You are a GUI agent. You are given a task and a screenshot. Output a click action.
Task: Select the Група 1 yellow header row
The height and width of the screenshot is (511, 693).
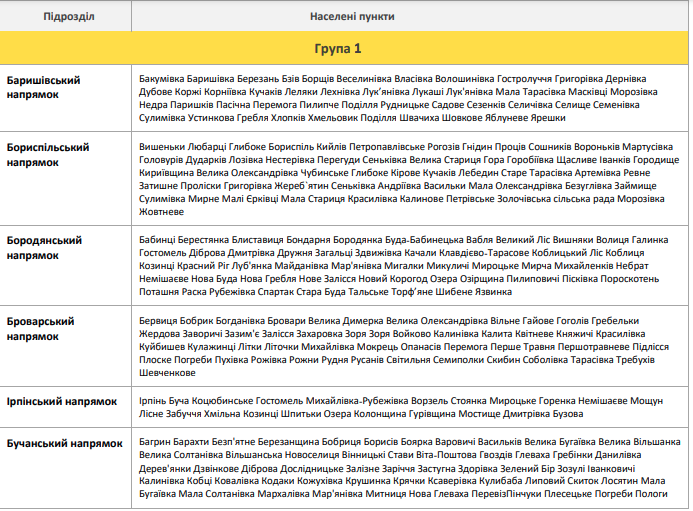click(346, 48)
